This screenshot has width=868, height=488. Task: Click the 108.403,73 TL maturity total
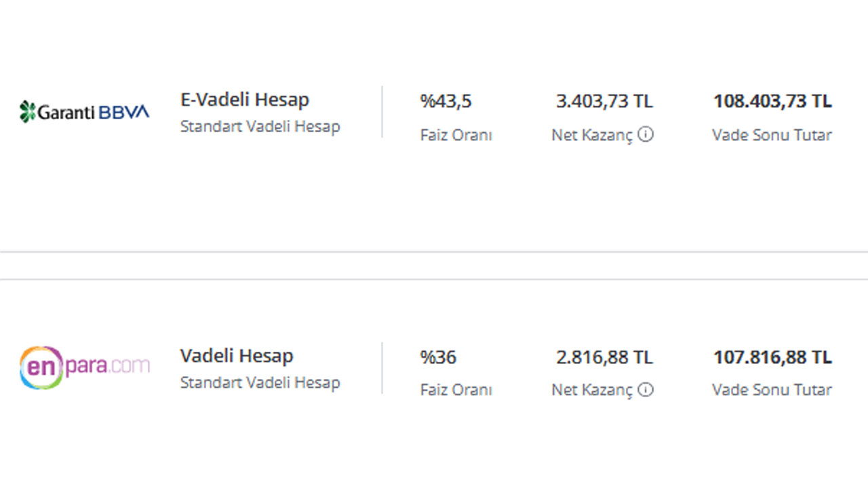(x=772, y=102)
